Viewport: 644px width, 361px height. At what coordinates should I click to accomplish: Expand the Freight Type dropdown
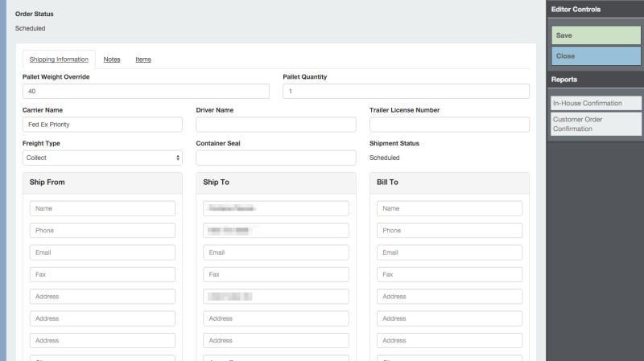(102, 158)
